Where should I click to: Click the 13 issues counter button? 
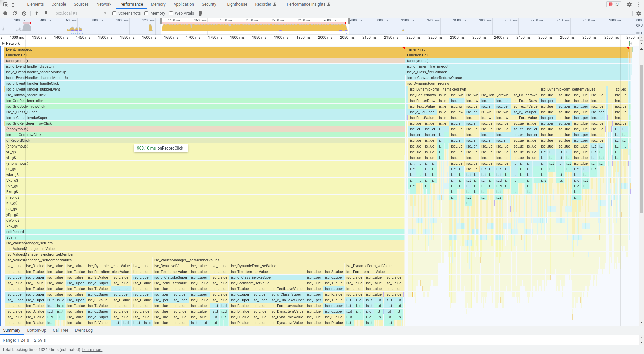(613, 4)
